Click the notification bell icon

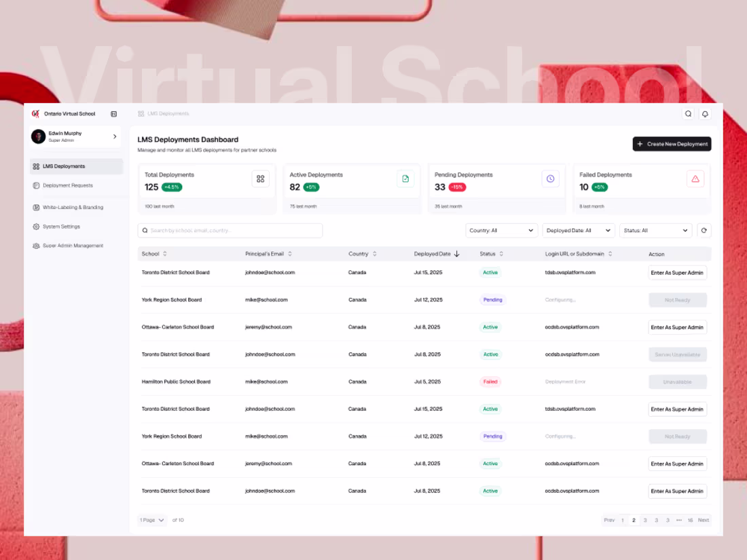[704, 113]
